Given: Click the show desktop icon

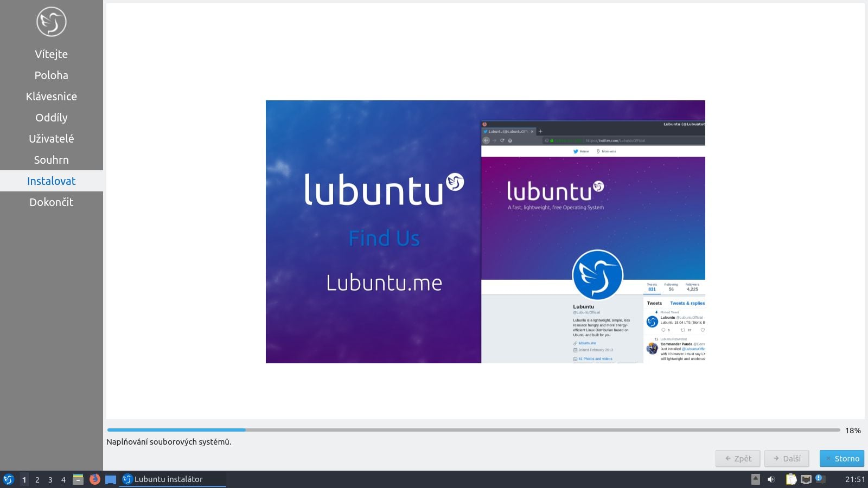Looking at the screenshot, I should point(110,479).
